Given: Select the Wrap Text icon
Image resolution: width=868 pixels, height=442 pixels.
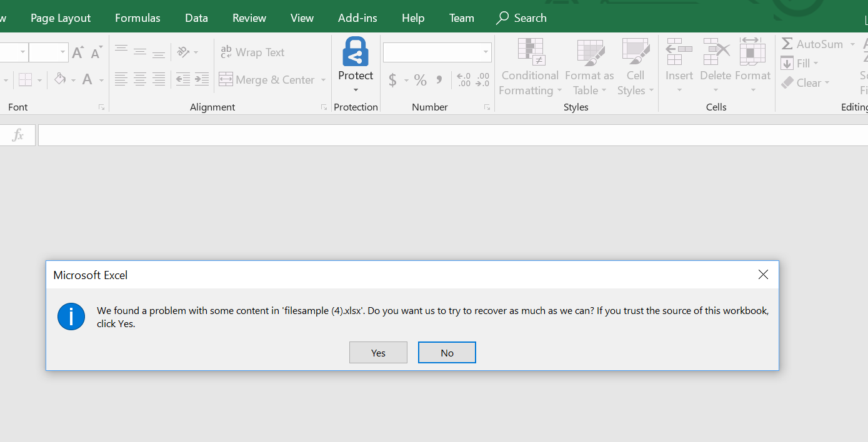Looking at the screenshot, I should point(226,52).
